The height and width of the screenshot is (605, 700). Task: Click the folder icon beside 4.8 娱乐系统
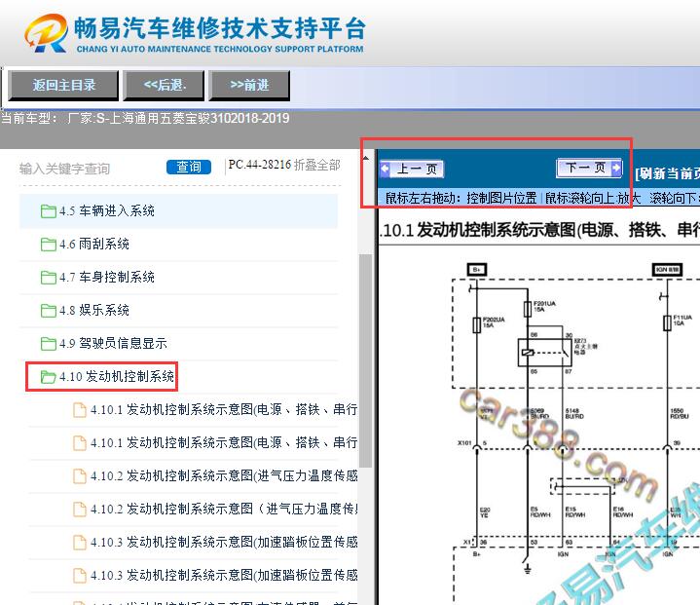[x=49, y=310]
